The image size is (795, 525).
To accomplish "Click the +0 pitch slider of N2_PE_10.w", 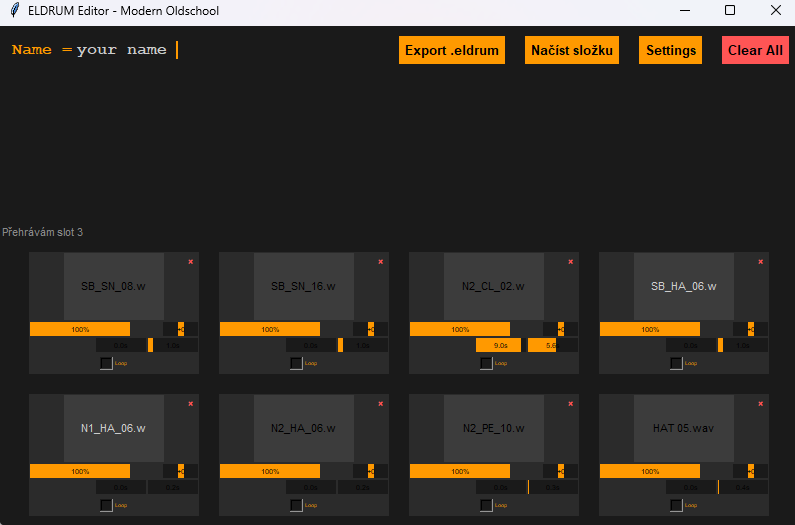I will (x=561, y=471).
